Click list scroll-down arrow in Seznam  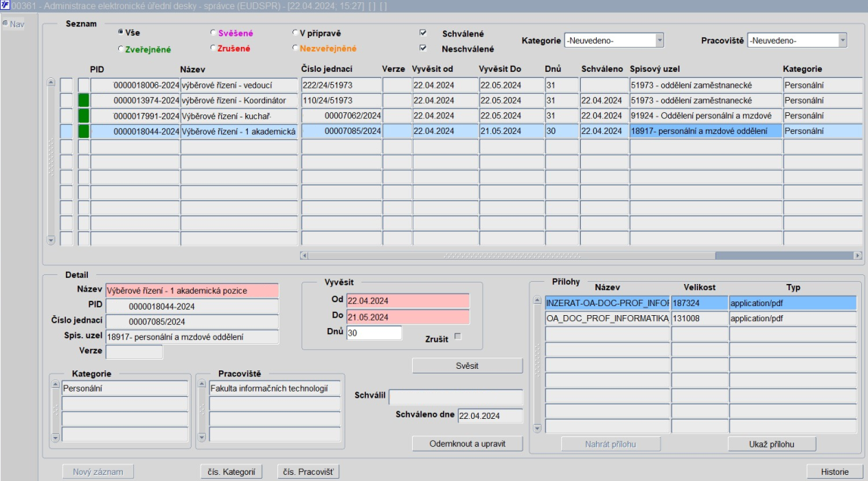[51, 240]
